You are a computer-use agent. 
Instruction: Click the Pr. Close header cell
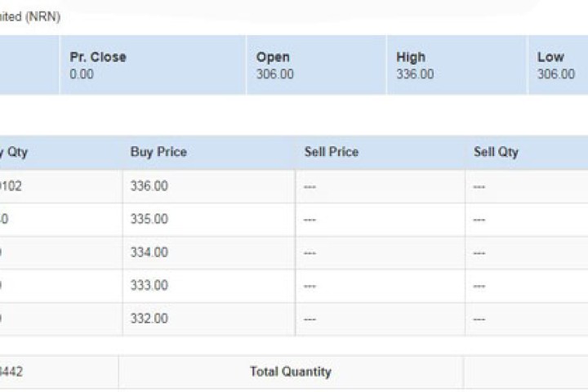click(x=98, y=57)
